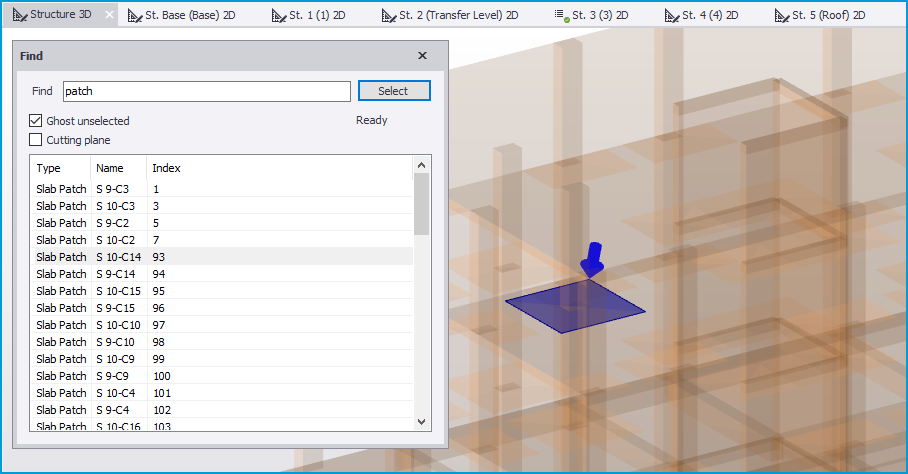Screen dimensions: 908x474
Task: Sort by the Type column header
Action: (x=60, y=168)
